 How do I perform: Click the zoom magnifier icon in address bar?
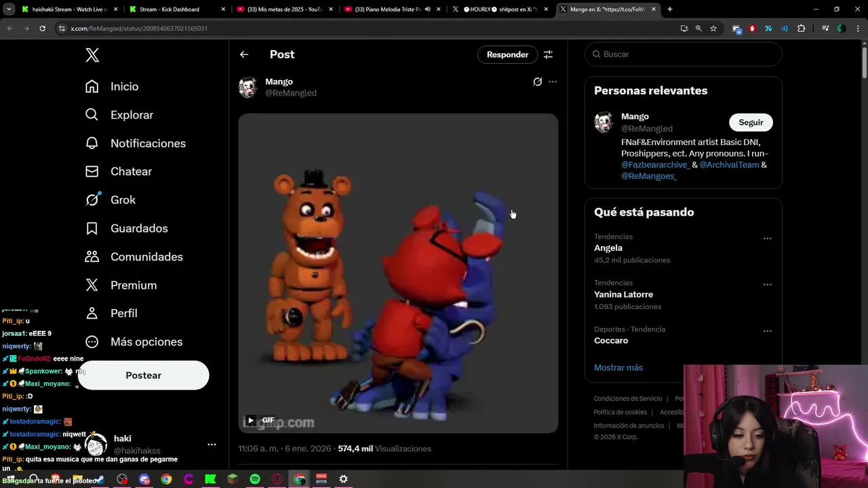point(698,28)
